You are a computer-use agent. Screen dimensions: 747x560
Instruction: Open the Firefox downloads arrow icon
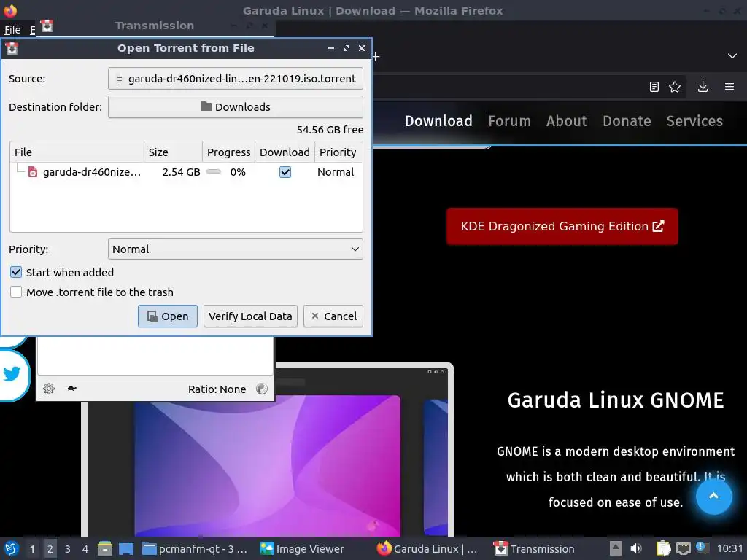(x=703, y=87)
